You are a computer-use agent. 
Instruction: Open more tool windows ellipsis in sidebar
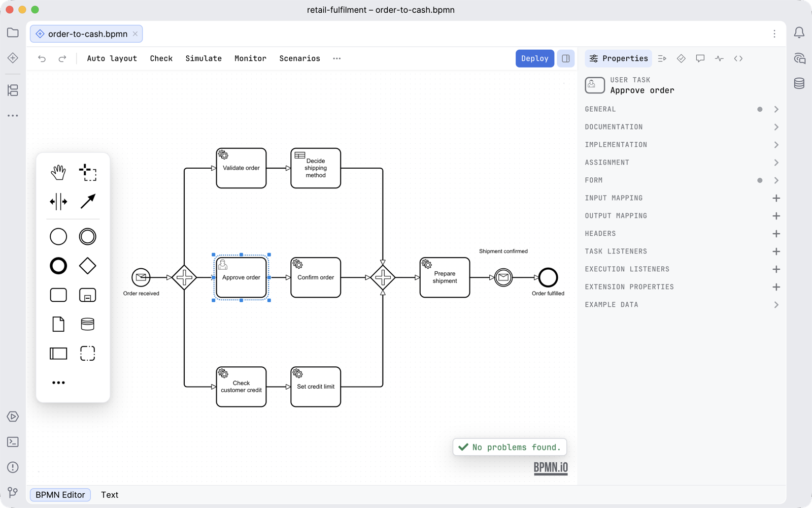click(13, 116)
